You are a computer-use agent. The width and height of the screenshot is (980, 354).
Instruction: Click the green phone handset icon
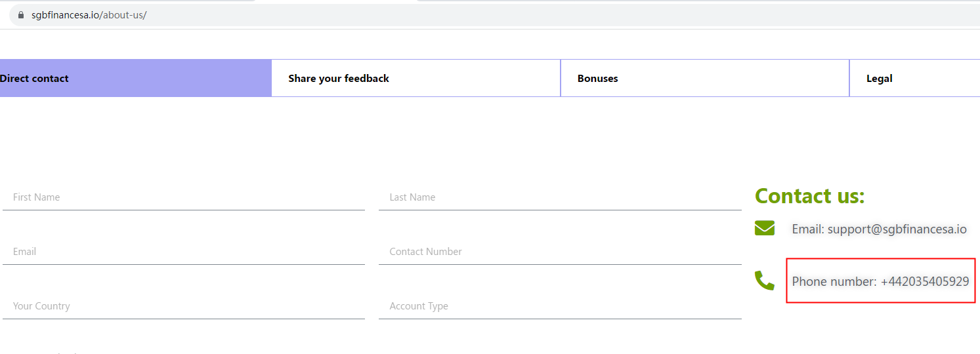click(x=765, y=281)
